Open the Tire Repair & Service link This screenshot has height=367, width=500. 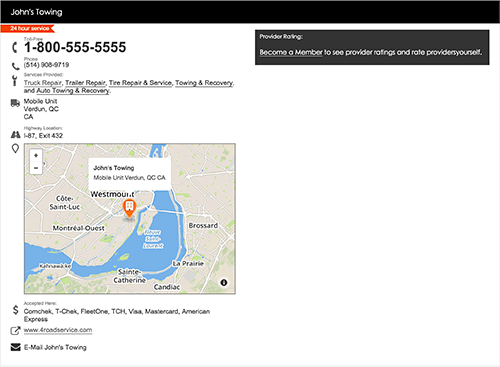pyautogui.click(x=140, y=83)
